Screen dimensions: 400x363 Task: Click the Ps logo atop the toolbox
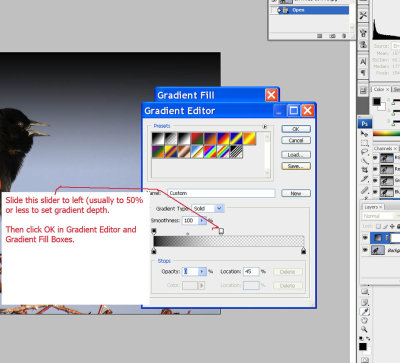coord(365,124)
